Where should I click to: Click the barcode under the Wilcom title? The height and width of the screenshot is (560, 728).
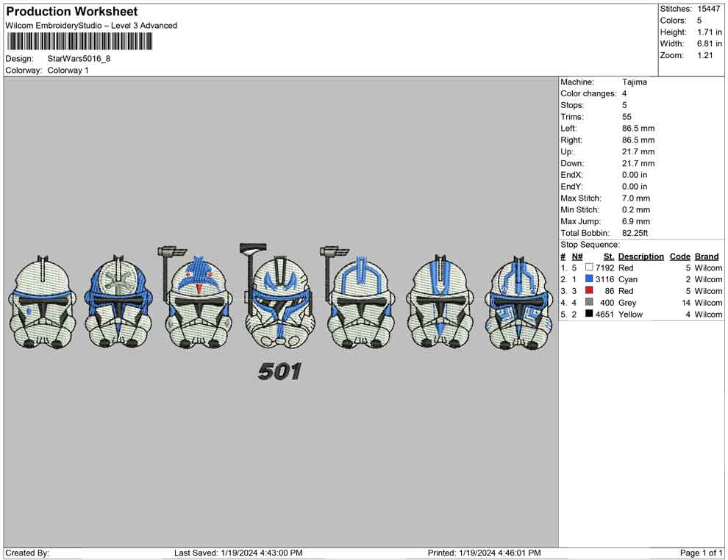tap(79, 41)
